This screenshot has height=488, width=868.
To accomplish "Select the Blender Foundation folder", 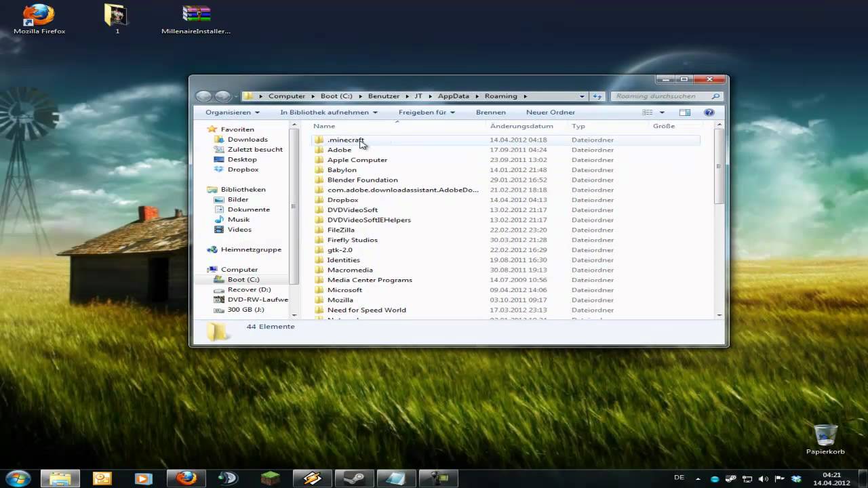I will coord(362,180).
